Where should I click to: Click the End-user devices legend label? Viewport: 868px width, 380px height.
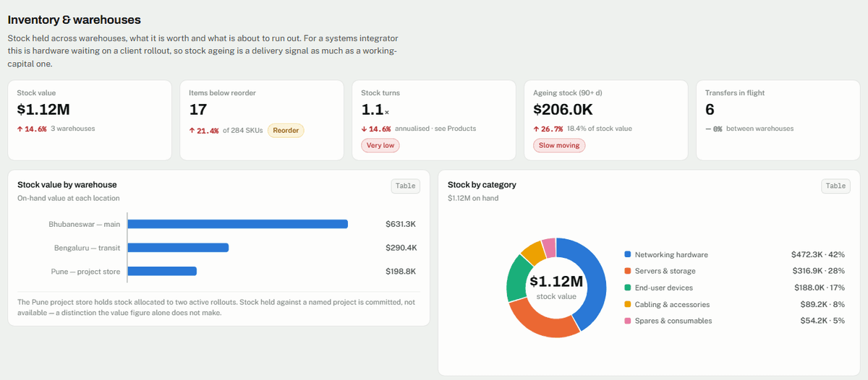(664, 288)
